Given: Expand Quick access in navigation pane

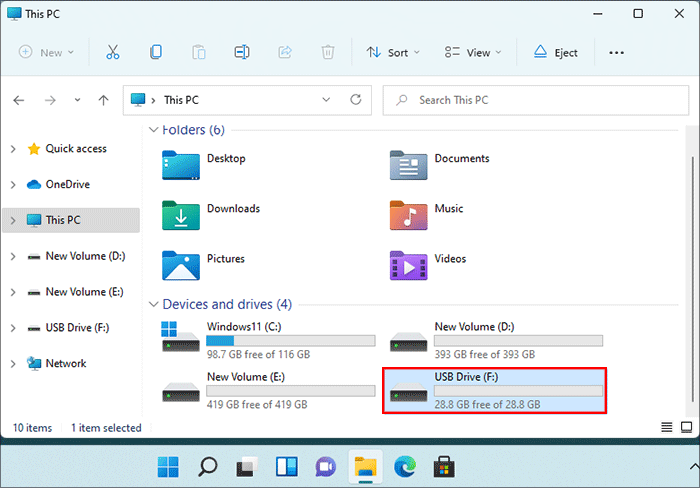Looking at the screenshot, I should coord(12,149).
